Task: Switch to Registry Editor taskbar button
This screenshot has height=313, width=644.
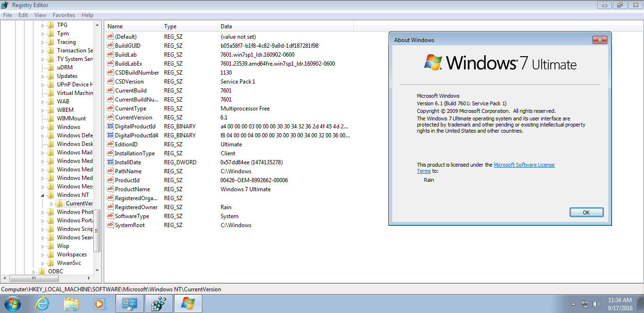Action: [x=158, y=304]
